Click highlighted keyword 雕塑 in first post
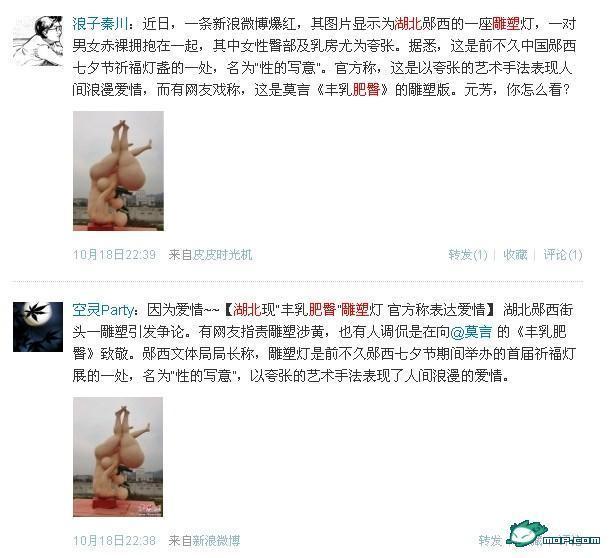 click(x=506, y=24)
